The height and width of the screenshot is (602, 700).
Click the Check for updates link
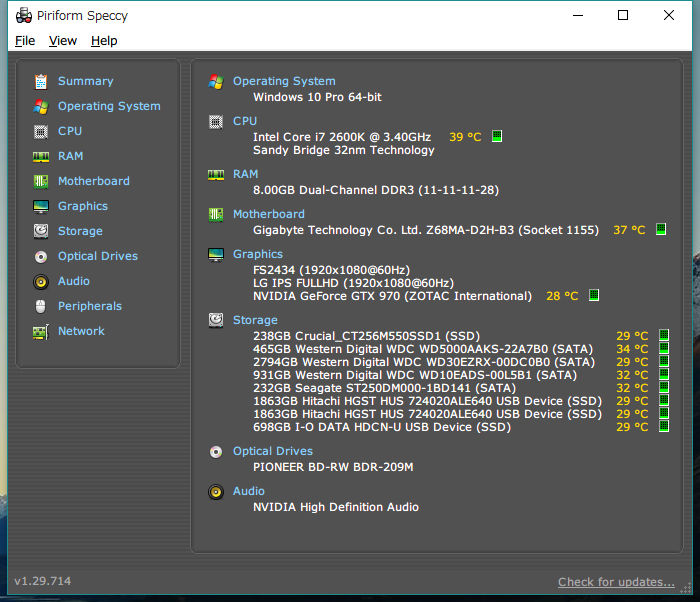[x=616, y=582]
